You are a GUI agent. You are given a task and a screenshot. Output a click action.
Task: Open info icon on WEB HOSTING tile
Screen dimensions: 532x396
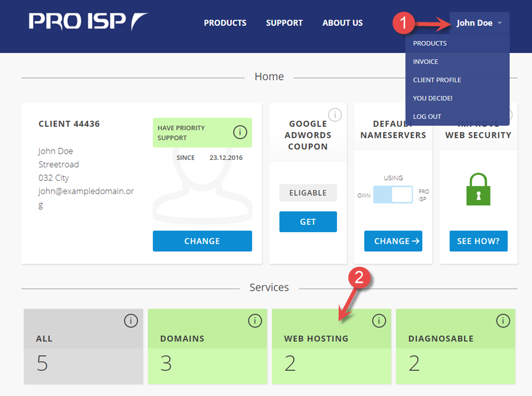click(x=379, y=320)
